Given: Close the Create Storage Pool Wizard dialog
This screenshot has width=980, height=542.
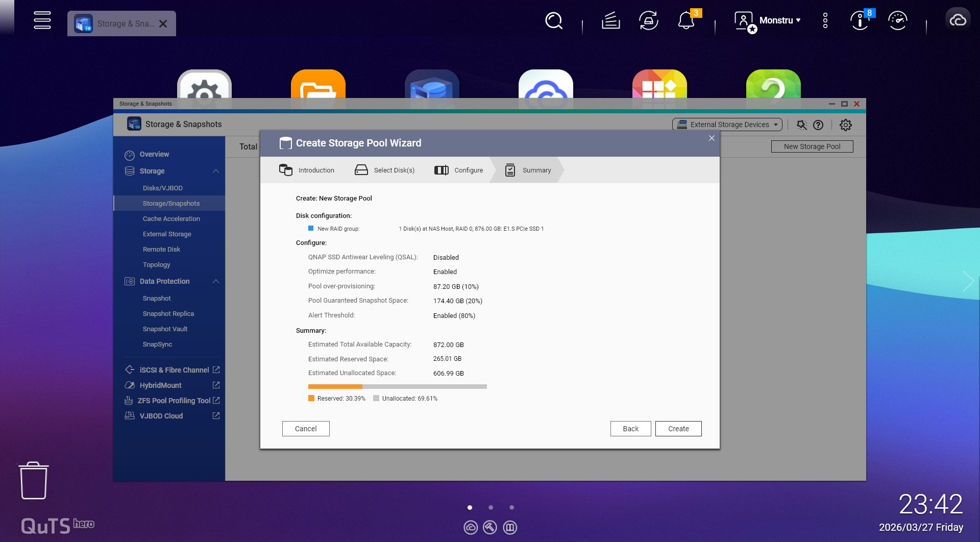Looking at the screenshot, I should 712,138.
